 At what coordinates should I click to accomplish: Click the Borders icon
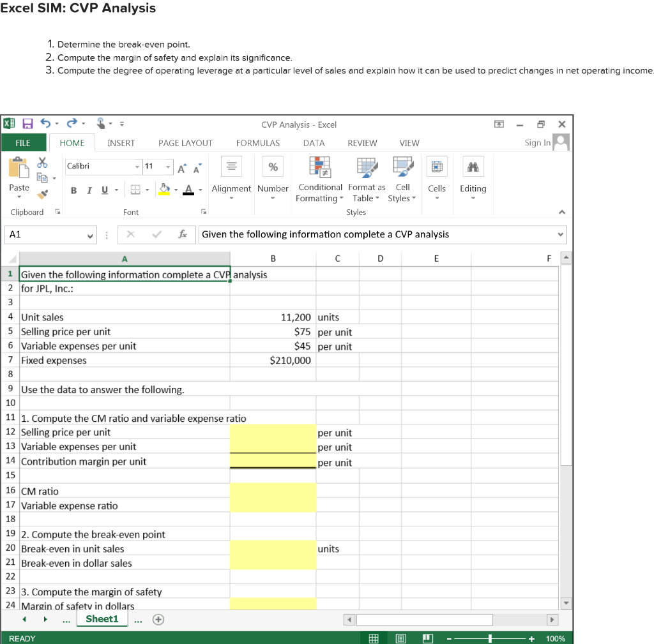135,190
